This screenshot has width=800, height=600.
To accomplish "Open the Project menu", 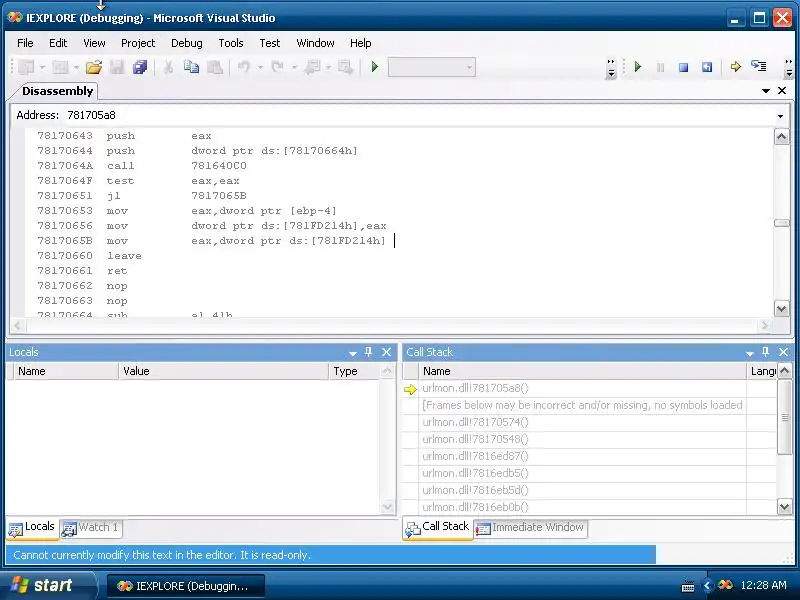I will (138, 43).
